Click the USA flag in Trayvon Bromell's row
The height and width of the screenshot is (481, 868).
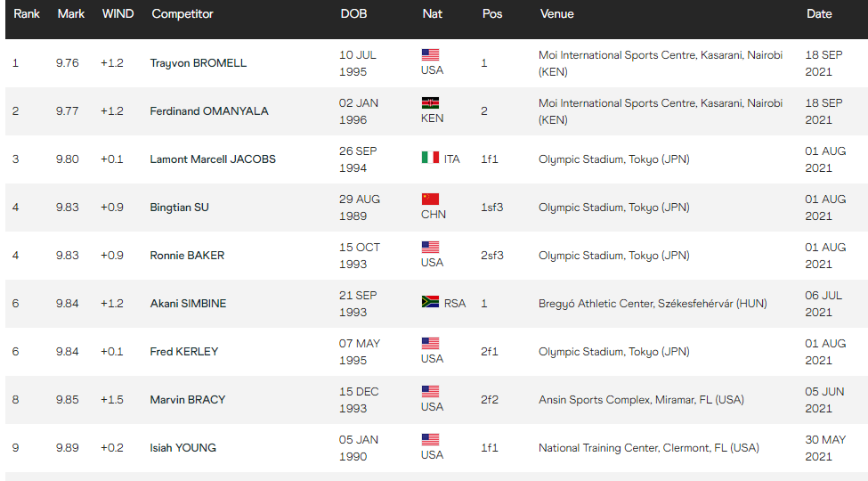point(430,54)
